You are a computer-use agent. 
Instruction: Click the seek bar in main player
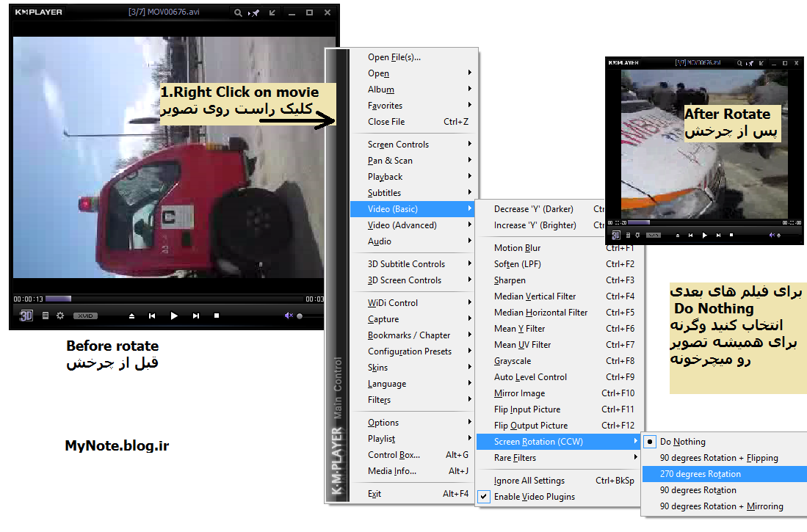(169, 299)
